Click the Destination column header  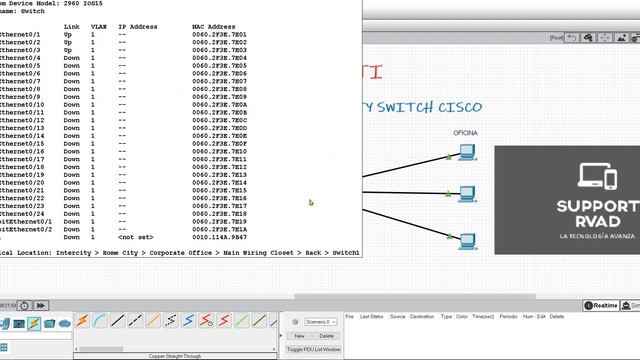click(422, 316)
